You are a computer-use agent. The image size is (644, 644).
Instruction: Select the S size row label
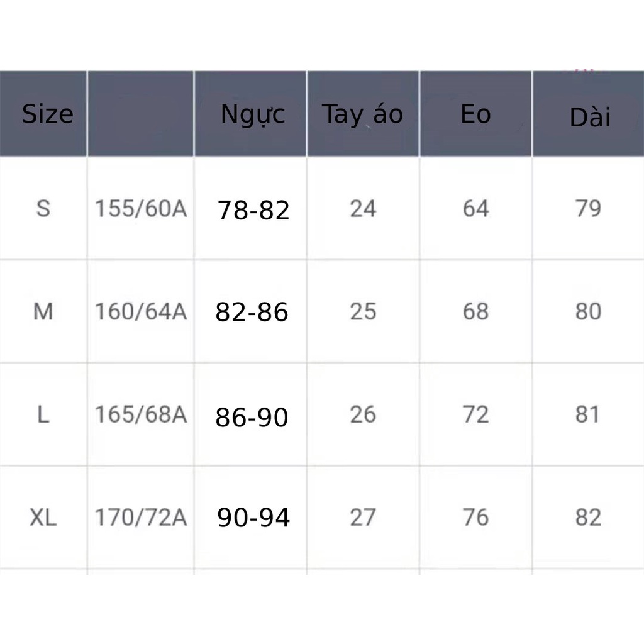point(43,208)
